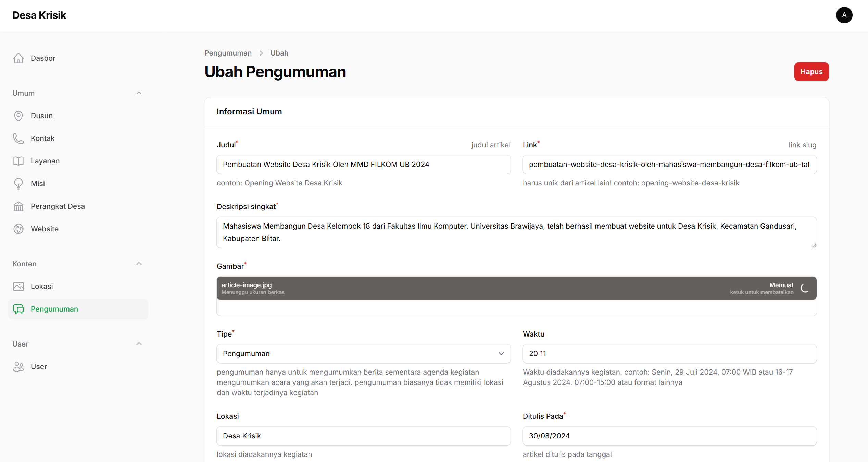Click the red Hapus button

tap(812, 72)
